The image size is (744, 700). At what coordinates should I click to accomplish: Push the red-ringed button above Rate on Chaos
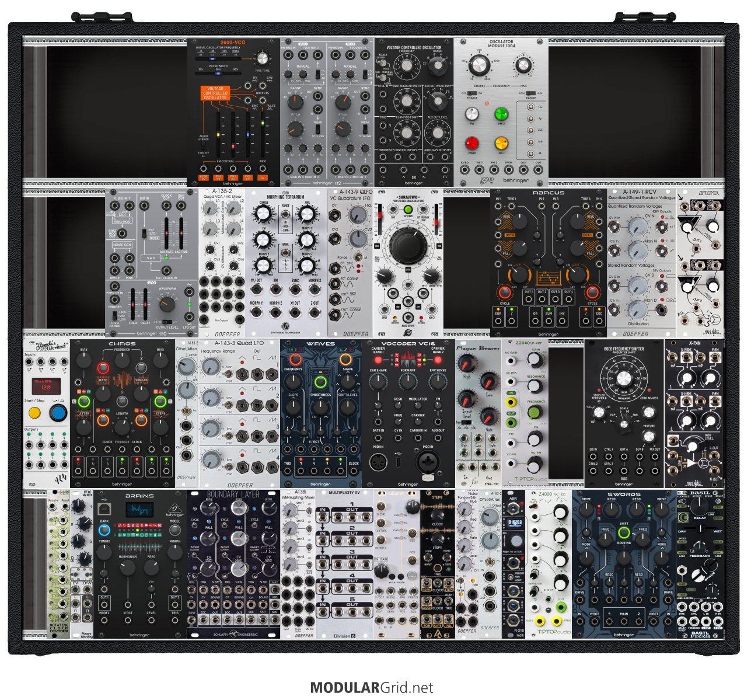tap(103, 368)
